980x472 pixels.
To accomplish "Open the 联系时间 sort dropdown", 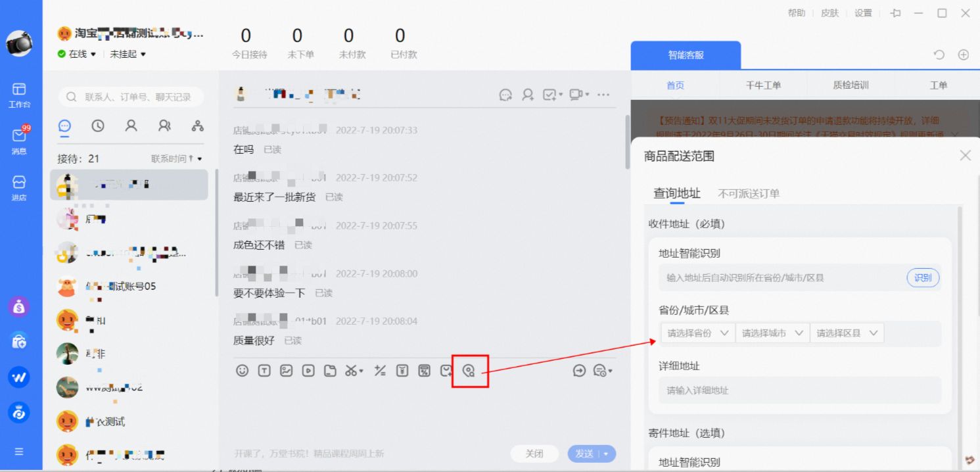I will (177, 158).
